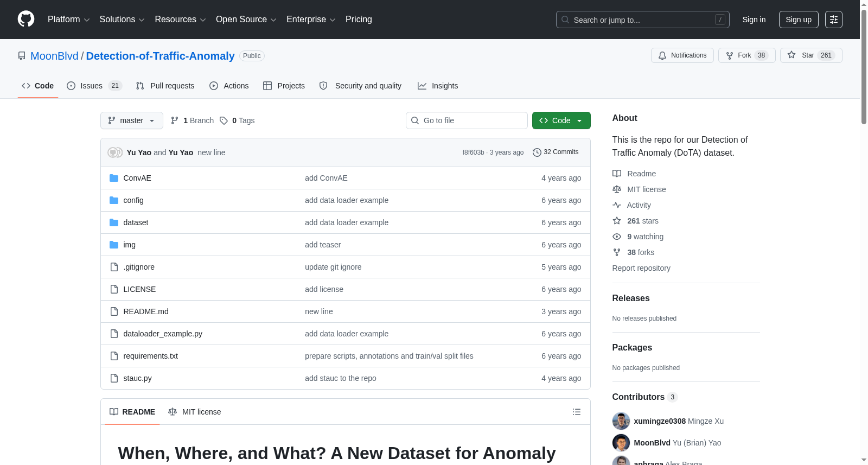
Task: Open the Detection-of-Traffic-Anomaly repository link
Action: coord(161,56)
